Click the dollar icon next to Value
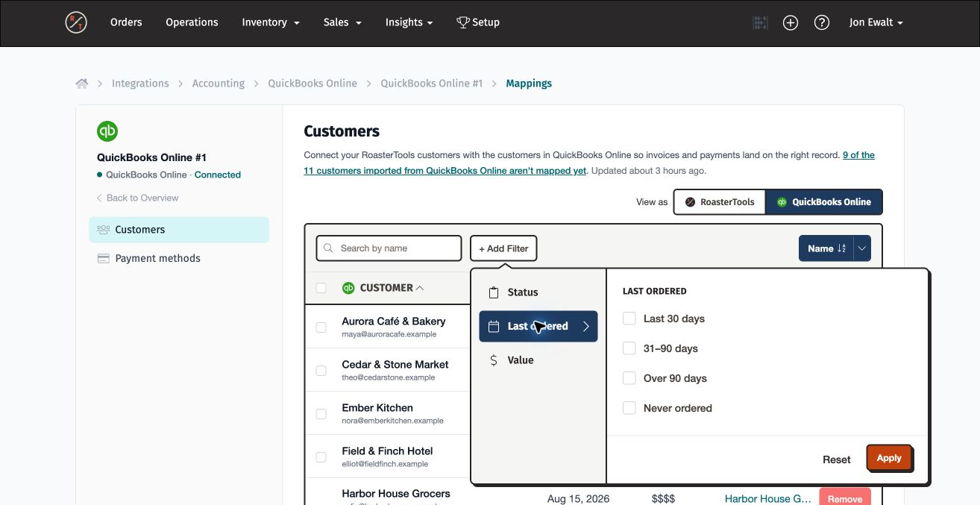Screen dimensions: 980x505 [x=493, y=360]
